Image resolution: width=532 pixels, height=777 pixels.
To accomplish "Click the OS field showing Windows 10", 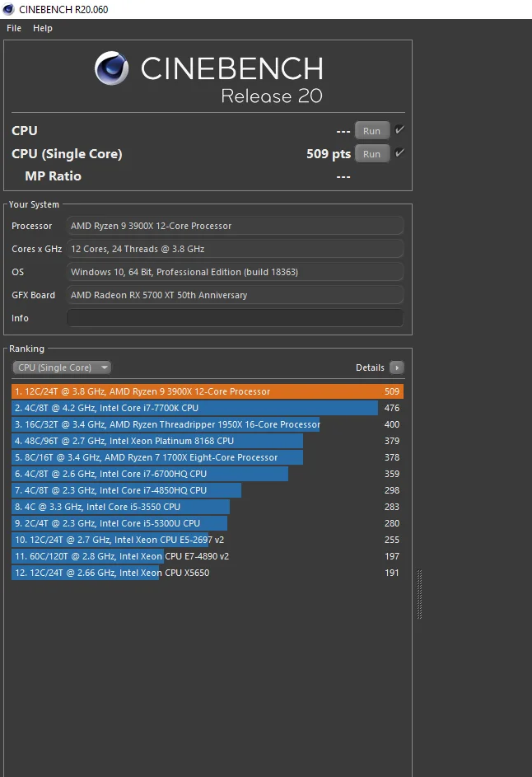I will coord(235,272).
